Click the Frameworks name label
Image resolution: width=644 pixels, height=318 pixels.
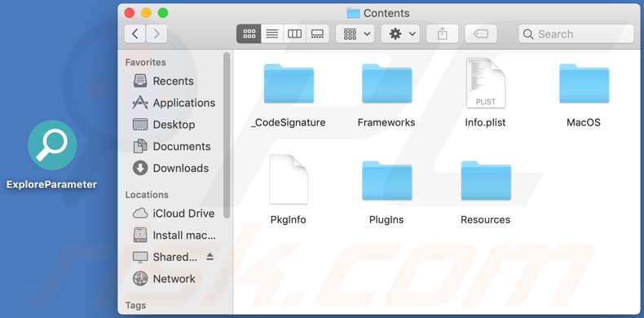pyautogui.click(x=386, y=122)
